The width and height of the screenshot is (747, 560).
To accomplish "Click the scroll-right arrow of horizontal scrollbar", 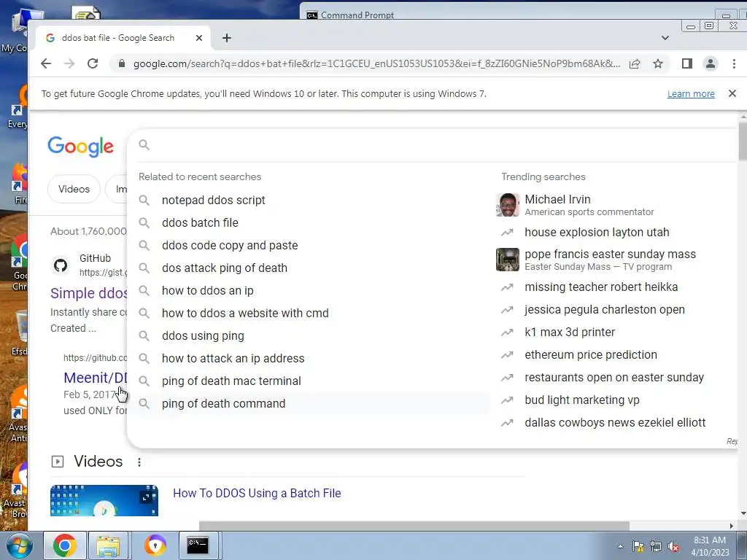I will pyautogui.click(x=731, y=526).
